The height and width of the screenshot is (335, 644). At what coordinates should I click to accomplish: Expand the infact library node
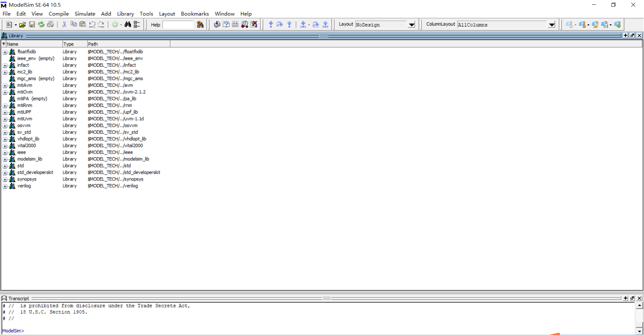(x=5, y=65)
